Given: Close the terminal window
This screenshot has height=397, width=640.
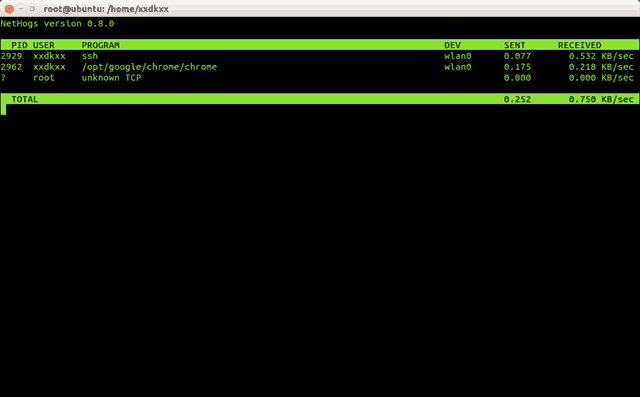Looking at the screenshot, I should [x=9, y=8].
